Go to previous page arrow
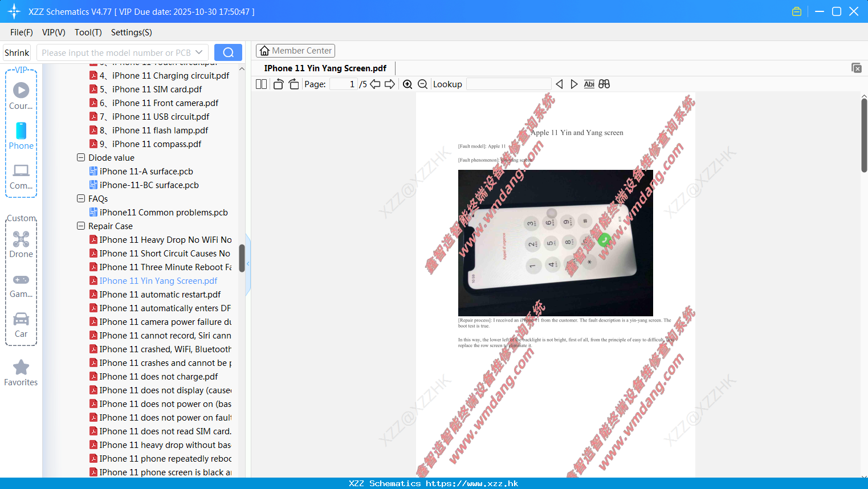This screenshot has width=868, height=489. tap(375, 84)
